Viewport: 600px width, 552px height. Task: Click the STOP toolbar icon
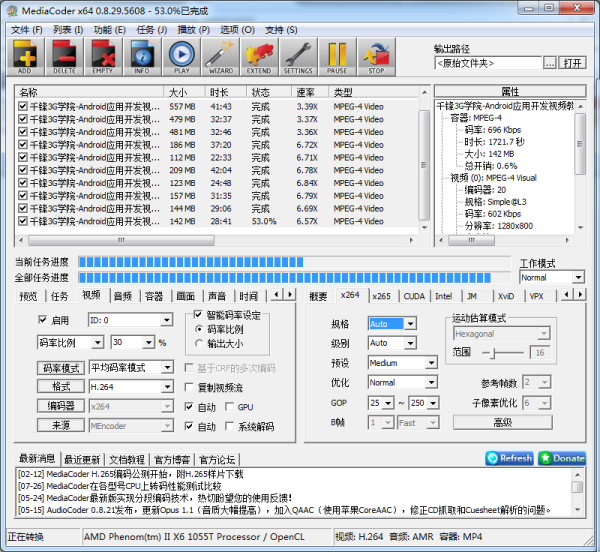pyautogui.click(x=376, y=57)
